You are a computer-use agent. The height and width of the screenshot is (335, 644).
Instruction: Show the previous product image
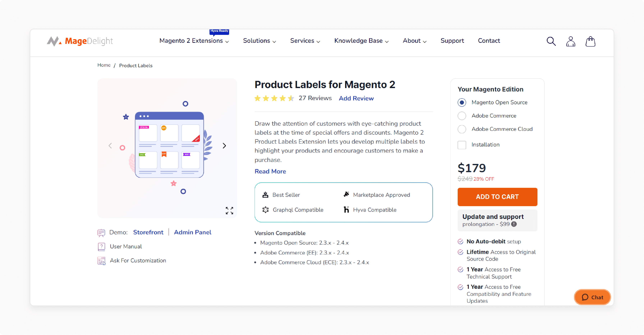(110, 146)
